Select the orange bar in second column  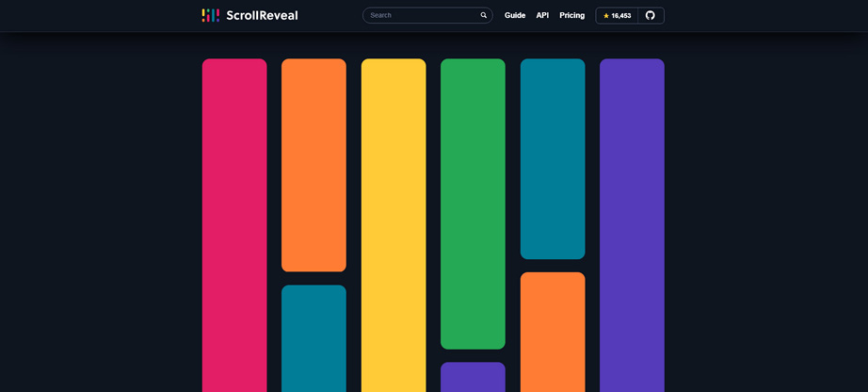[313, 165]
